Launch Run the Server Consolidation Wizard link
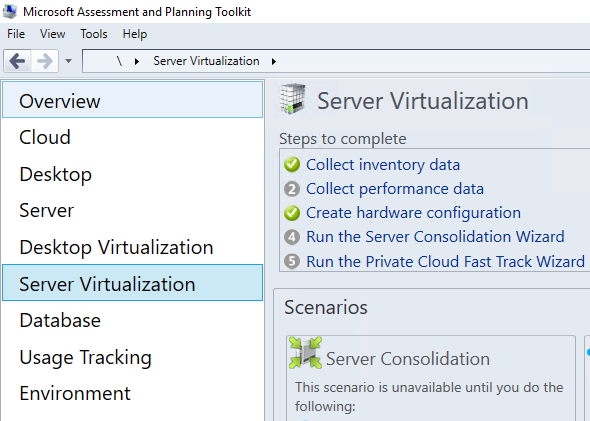 coord(435,237)
